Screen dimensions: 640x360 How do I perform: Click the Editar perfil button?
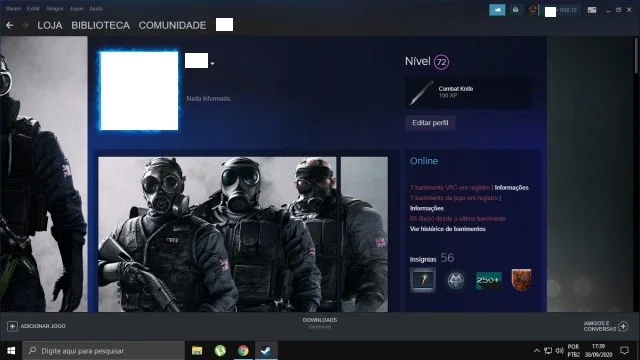[430, 123]
